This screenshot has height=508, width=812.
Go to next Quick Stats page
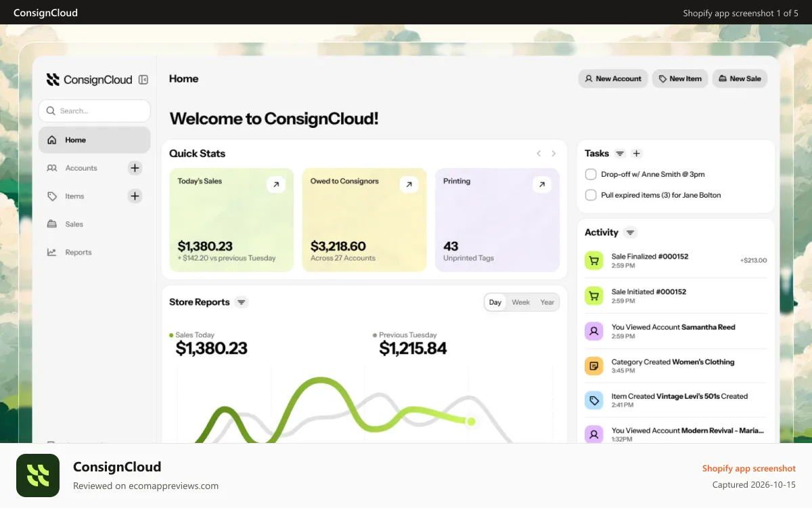pos(554,154)
